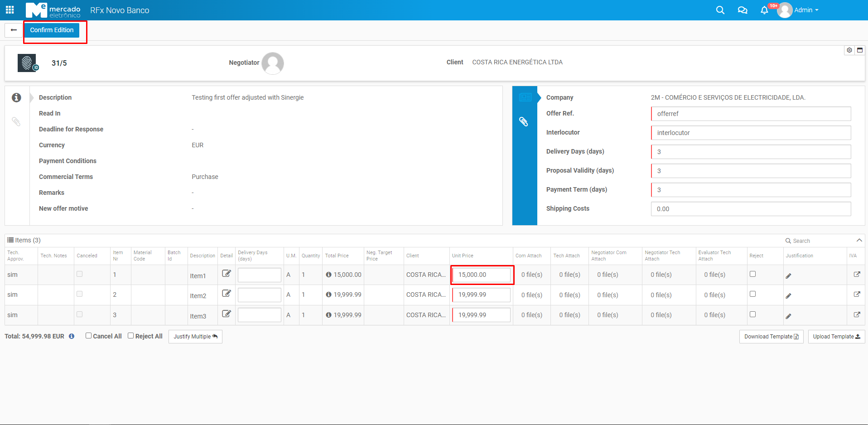Screen dimensions: 868x425
Task: Click the Unit Price field for Item1
Action: tap(482, 275)
